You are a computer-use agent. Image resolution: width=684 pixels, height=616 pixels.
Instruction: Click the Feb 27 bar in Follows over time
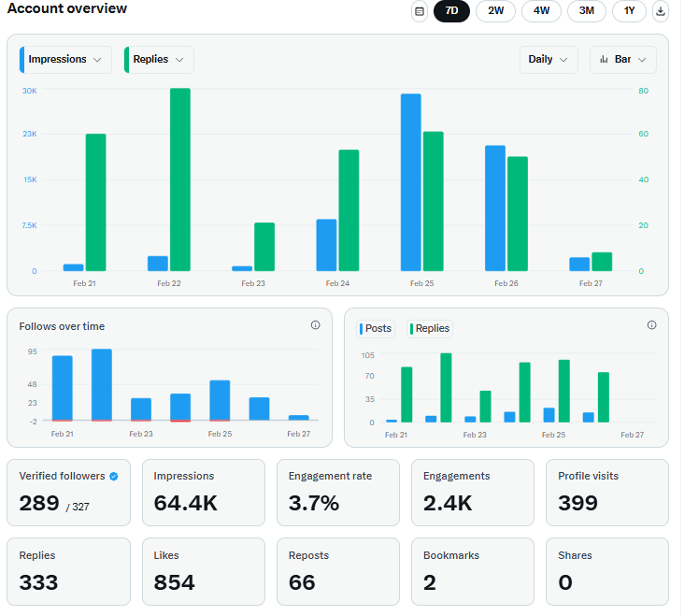click(x=299, y=418)
